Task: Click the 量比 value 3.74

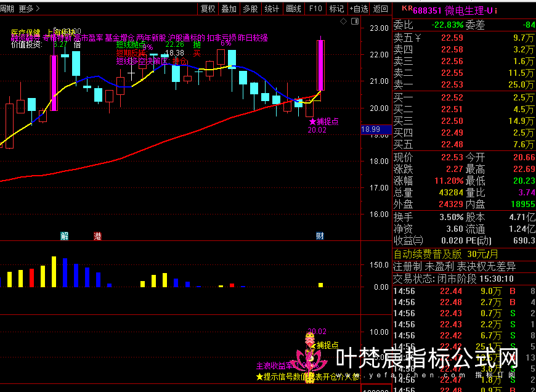Action: click(527, 192)
